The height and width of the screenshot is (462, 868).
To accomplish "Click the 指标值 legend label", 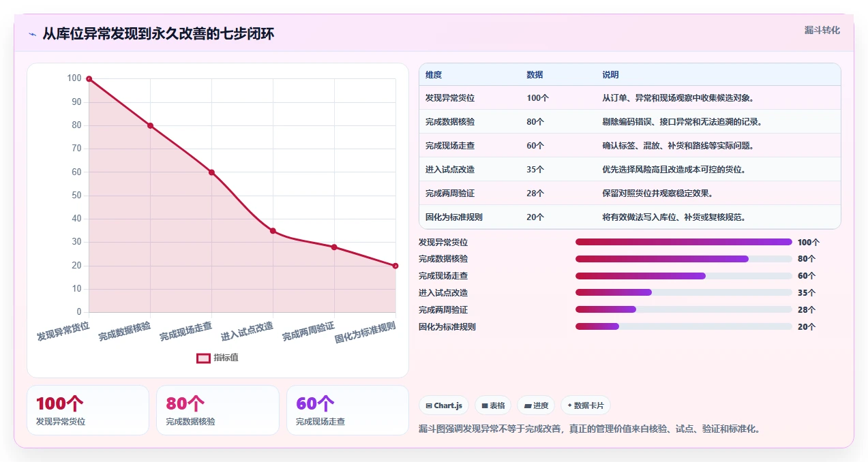I will click(226, 358).
